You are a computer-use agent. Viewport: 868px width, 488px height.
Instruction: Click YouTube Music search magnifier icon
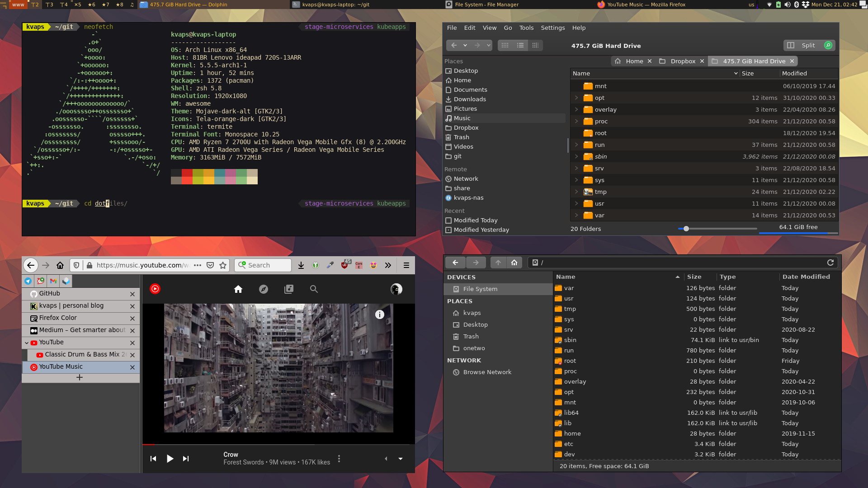314,289
